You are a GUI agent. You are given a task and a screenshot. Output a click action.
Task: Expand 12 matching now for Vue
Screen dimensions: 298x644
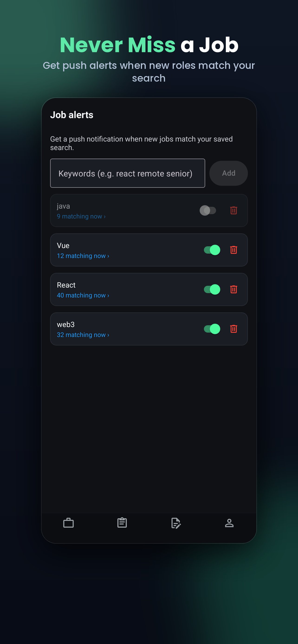tap(83, 256)
